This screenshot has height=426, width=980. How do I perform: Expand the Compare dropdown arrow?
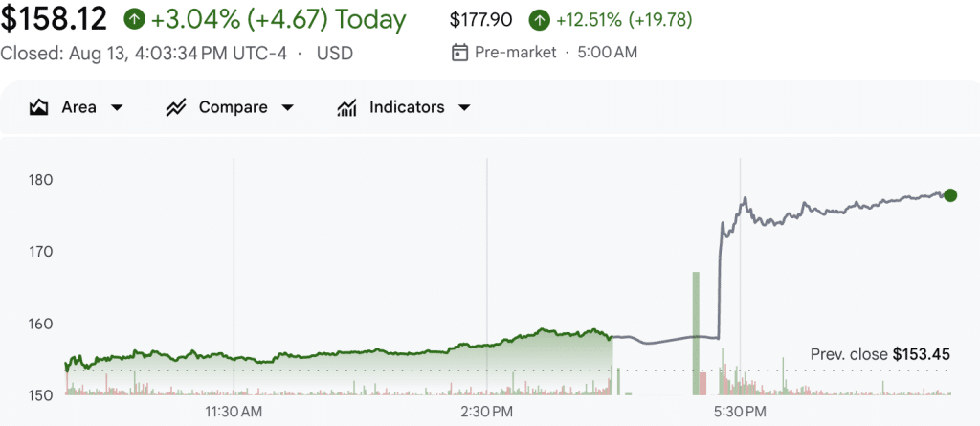(x=287, y=108)
